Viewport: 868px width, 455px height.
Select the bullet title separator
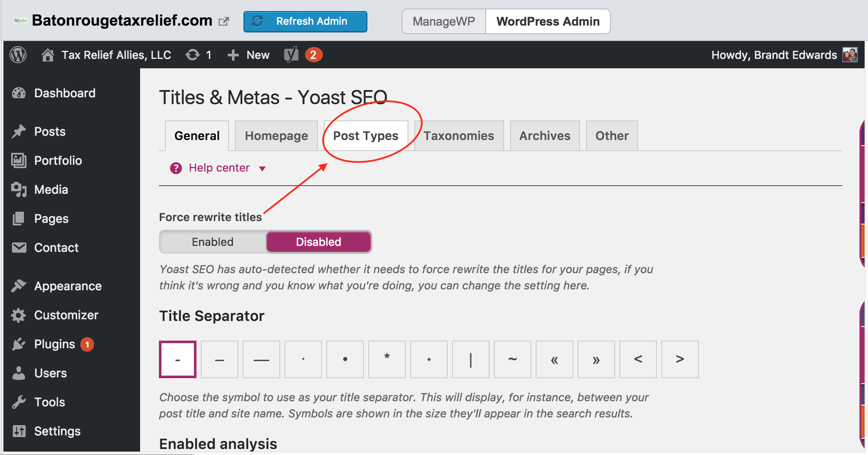coord(345,359)
